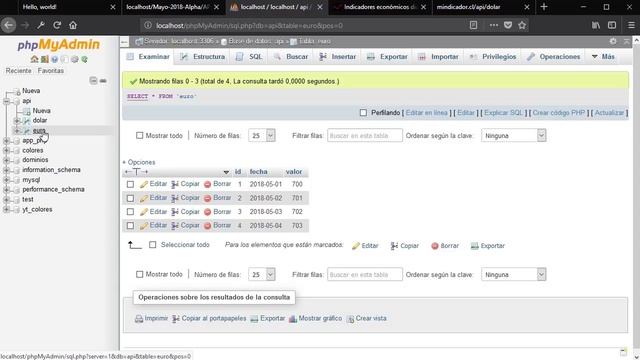Check lower Mostrar todo checkbox

click(140, 274)
